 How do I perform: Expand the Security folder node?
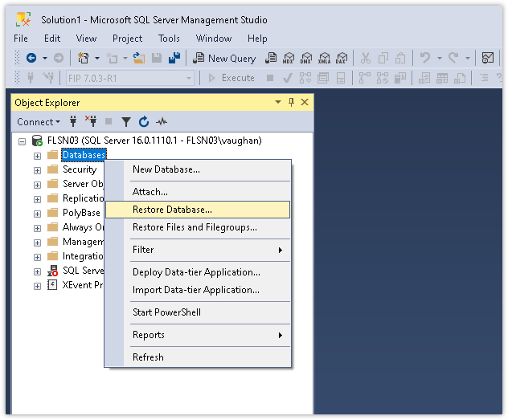point(37,170)
